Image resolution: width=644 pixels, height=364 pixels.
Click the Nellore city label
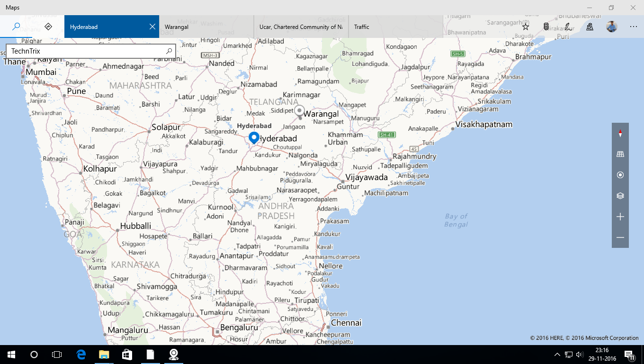coord(331,266)
